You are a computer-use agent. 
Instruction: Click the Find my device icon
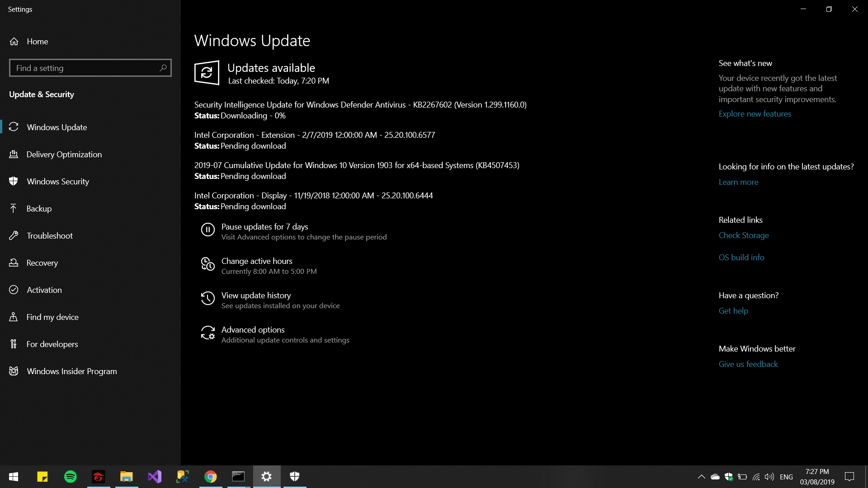coord(14,317)
